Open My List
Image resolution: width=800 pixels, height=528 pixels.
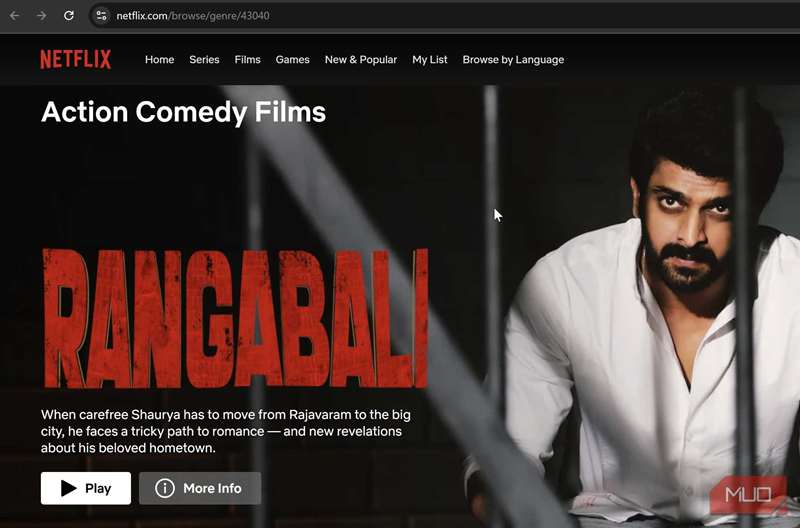[x=430, y=60]
